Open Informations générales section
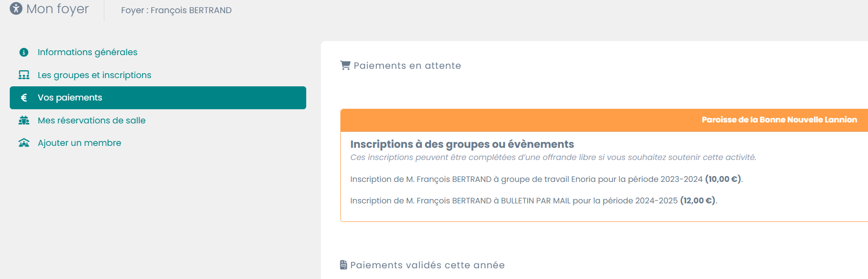The width and height of the screenshot is (868, 279). (x=87, y=52)
